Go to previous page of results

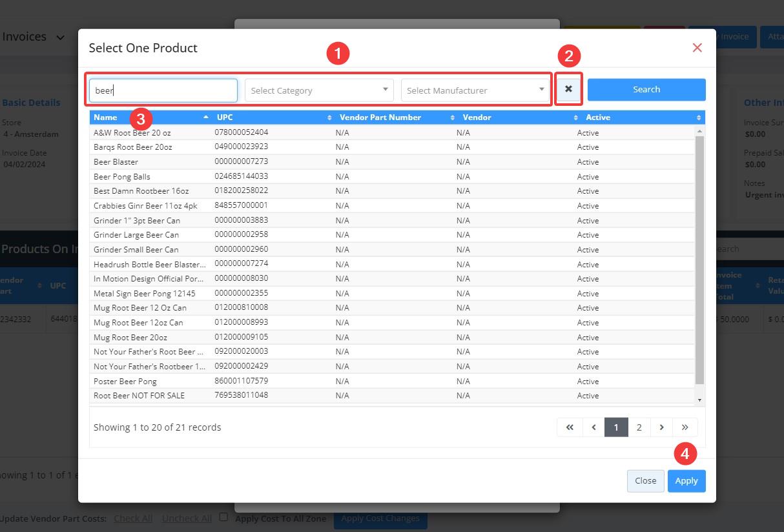point(593,427)
